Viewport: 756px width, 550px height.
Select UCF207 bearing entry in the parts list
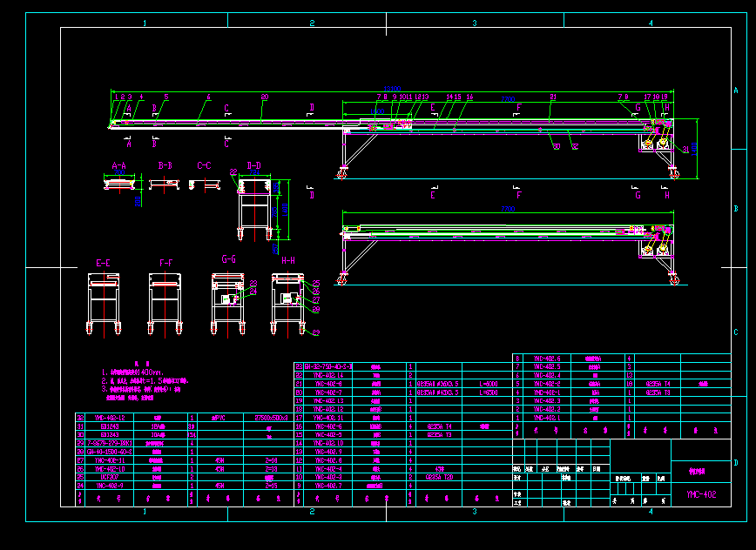click(x=110, y=477)
